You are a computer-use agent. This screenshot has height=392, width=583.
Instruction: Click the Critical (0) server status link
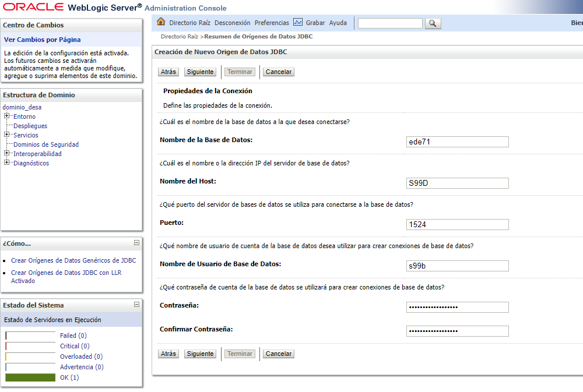click(x=75, y=345)
